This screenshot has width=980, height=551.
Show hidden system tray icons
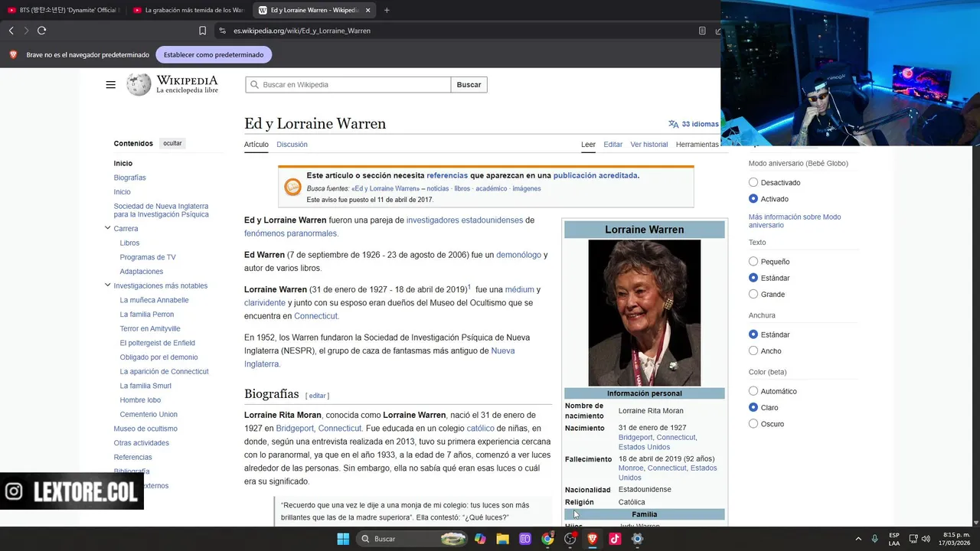858,539
